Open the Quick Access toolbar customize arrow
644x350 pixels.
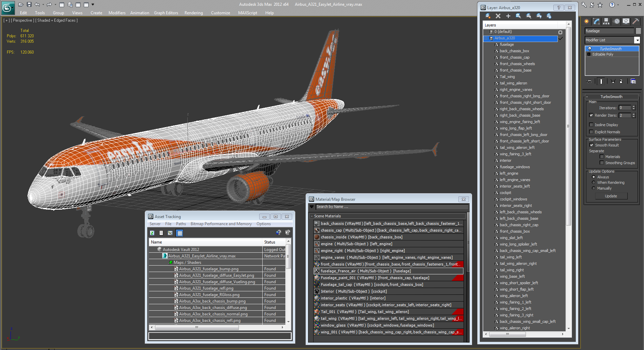[x=93, y=5]
